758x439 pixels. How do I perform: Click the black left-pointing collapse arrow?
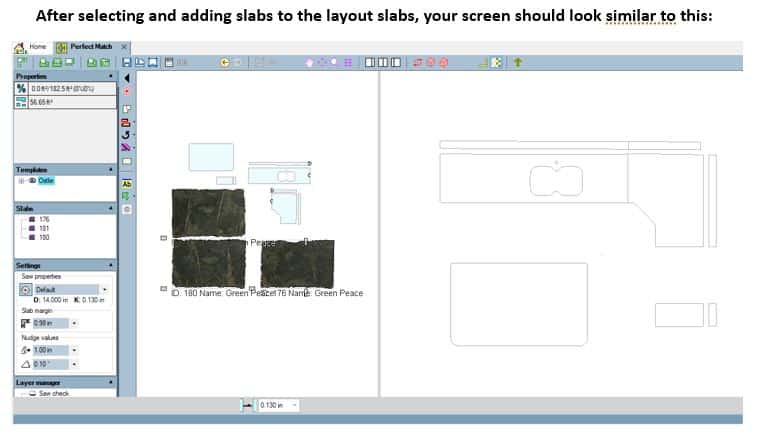127,77
